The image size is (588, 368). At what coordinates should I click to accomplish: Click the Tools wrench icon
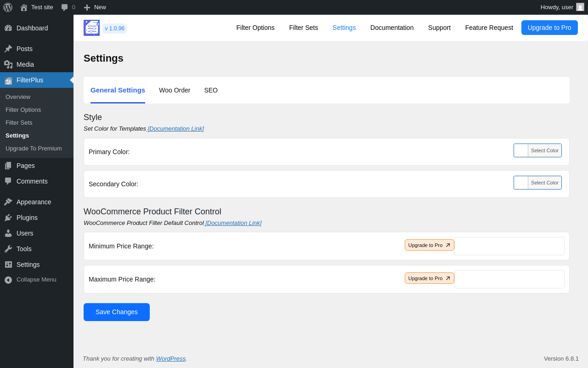(x=8, y=249)
